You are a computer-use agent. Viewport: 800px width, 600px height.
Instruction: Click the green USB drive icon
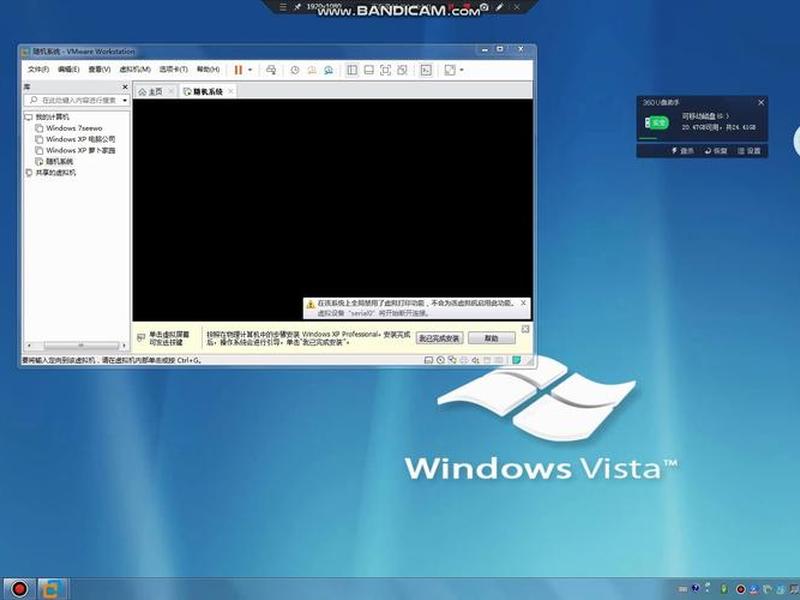pyautogui.click(x=656, y=122)
